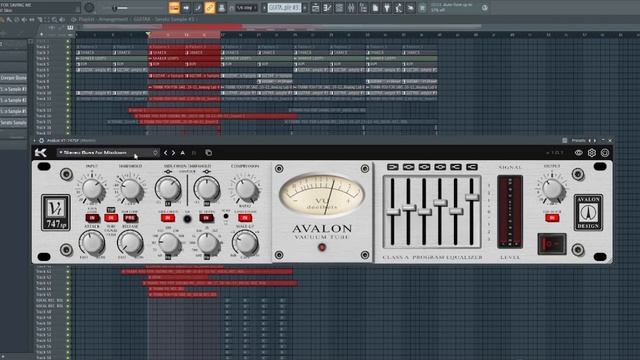Click the right side-chain frequency knob
The height and width of the screenshot is (360, 640).
tap(207, 244)
